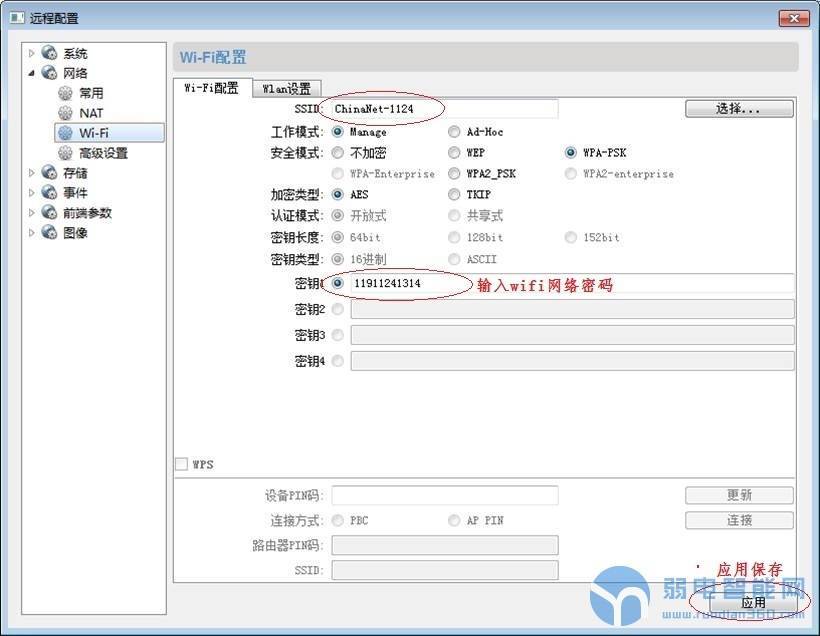Click the SSID input field
The width and height of the screenshot is (820, 636).
[x=443, y=109]
